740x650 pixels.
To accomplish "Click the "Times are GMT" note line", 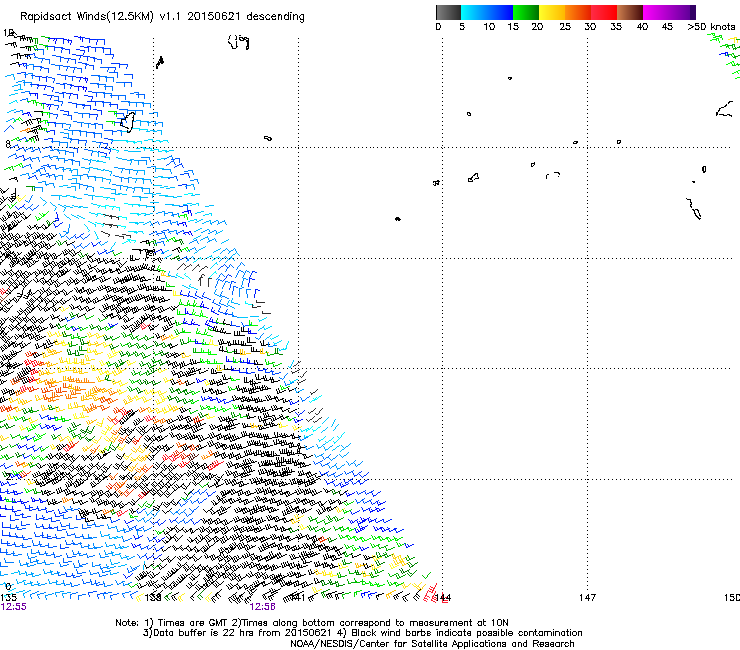I will pyautogui.click(x=311, y=623).
